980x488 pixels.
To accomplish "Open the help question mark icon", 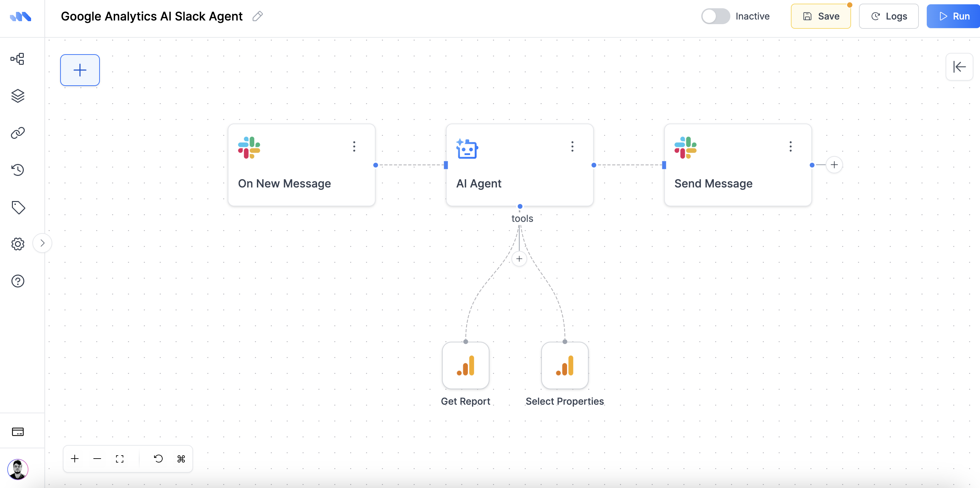I will (18, 281).
